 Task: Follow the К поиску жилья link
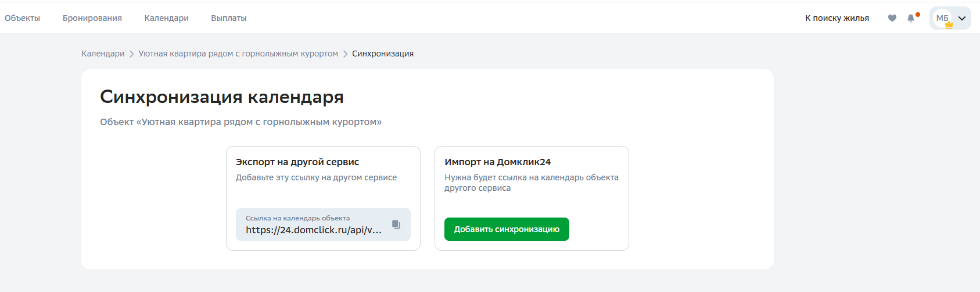click(837, 18)
